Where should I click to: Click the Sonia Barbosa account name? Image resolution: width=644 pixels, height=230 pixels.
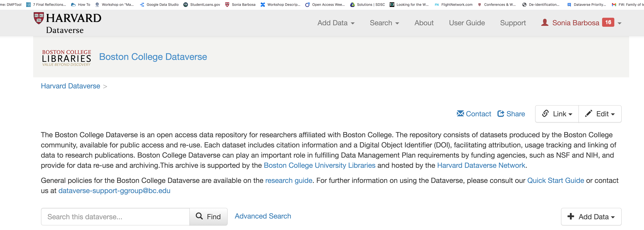575,23
